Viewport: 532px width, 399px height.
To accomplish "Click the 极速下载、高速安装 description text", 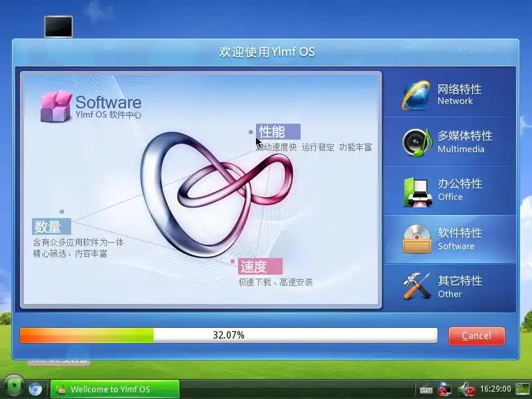I will click(x=275, y=282).
